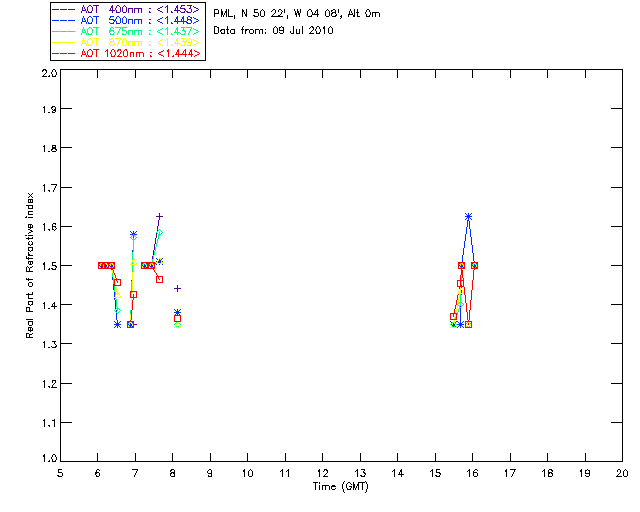The height and width of the screenshot is (512, 640).
Task: Click the y-axis title 'Real Part of Refractive index'
Action: (29, 265)
